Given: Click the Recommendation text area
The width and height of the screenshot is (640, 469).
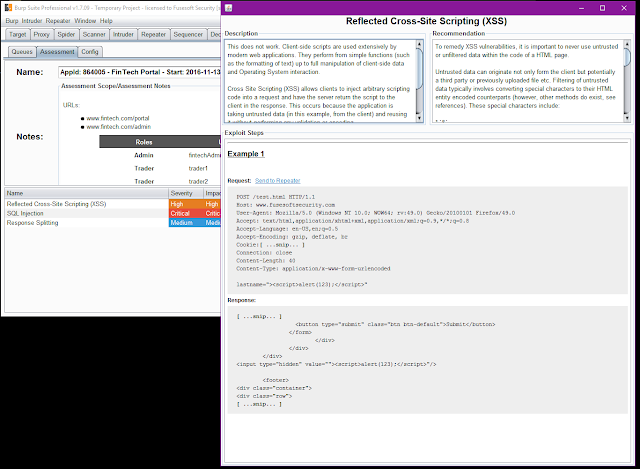Looking at the screenshot, I should pyautogui.click(x=527, y=81).
